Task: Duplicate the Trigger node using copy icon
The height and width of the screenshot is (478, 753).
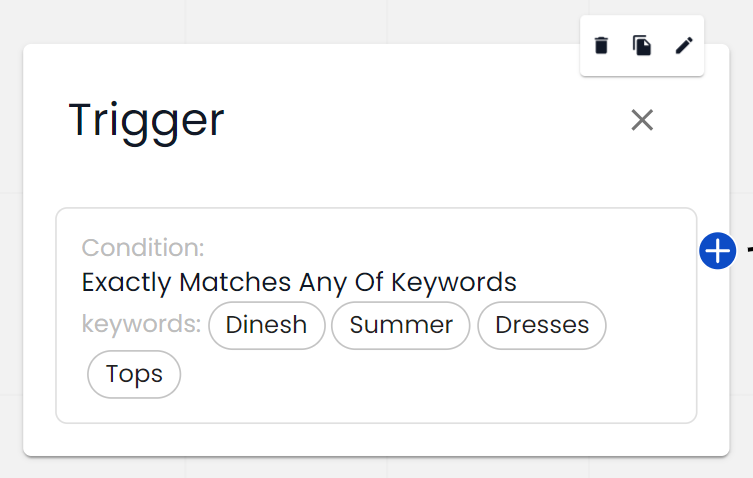Action: [x=642, y=45]
